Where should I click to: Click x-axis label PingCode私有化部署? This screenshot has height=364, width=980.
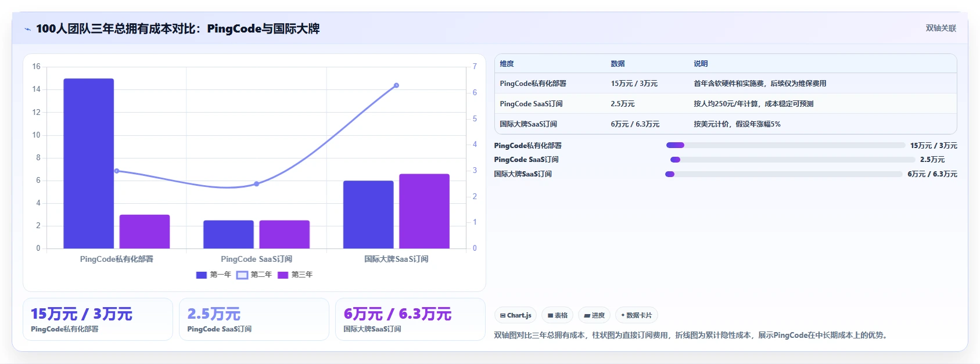point(117,259)
